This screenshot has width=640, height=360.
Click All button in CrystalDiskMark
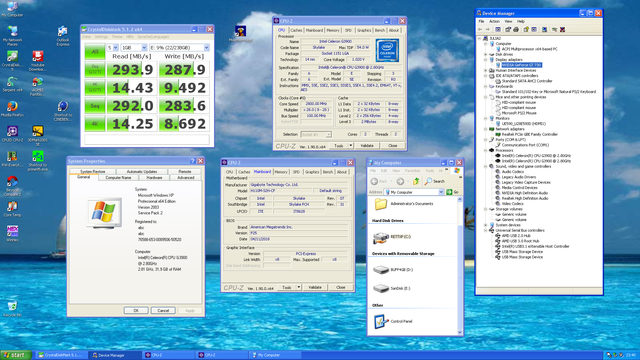95,52
